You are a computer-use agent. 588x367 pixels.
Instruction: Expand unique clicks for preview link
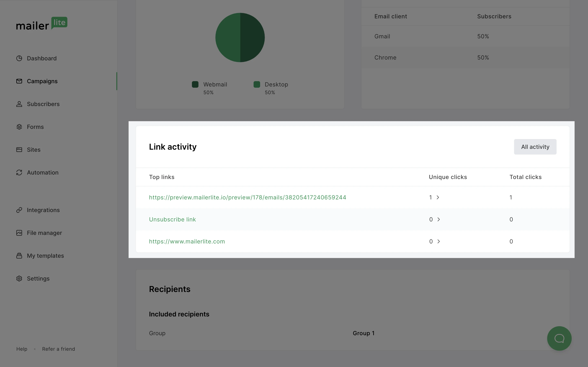pos(438,197)
